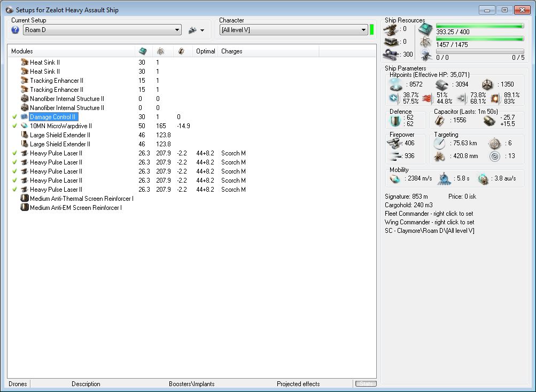Click the calibration icon showing 300

(391, 54)
